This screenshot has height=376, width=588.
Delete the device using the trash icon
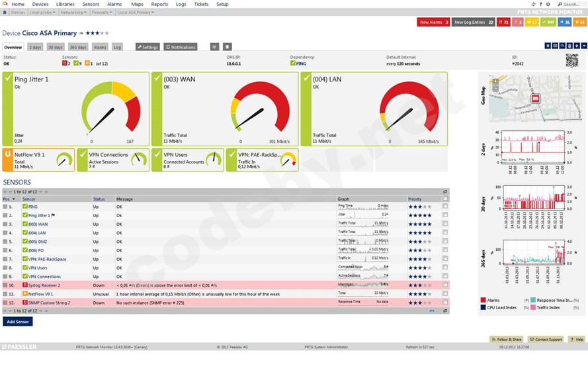pyautogui.click(x=569, y=46)
